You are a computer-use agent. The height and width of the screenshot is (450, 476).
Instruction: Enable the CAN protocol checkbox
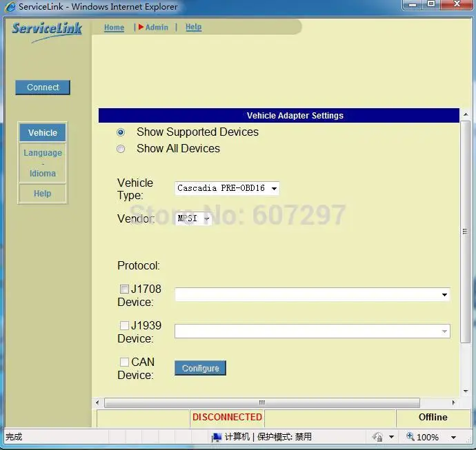click(x=124, y=362)
